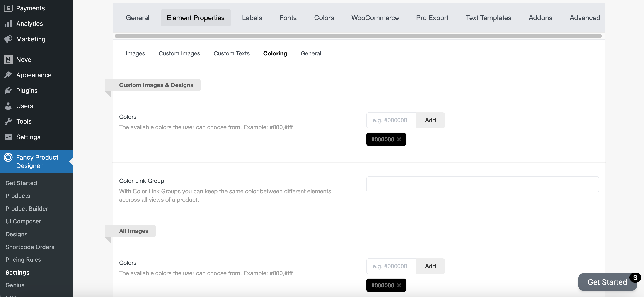The width and height of the screenshot is (644, 297).
Task: Remove #000000 color tag under All Images
Action: tap(399, 285)
